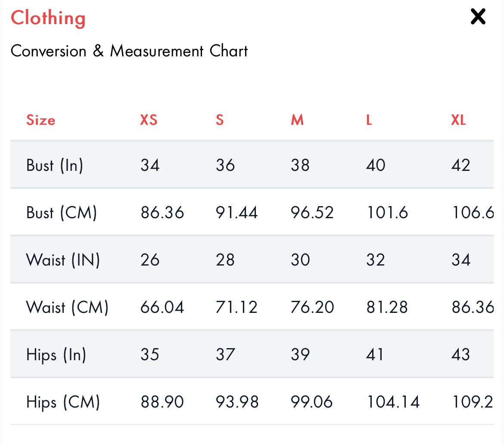Click the 96.52 bust measurement cell
This screenshot has height=445, width=504.
click(x=312, y=213)
